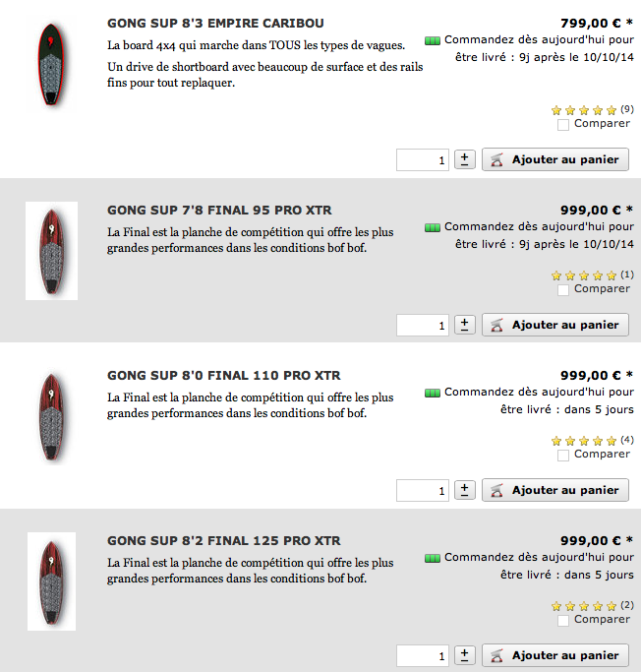This screenshot has width=641, height=672.
Task: Add the 8'2 Final 125 to basket
Action: 555,655
